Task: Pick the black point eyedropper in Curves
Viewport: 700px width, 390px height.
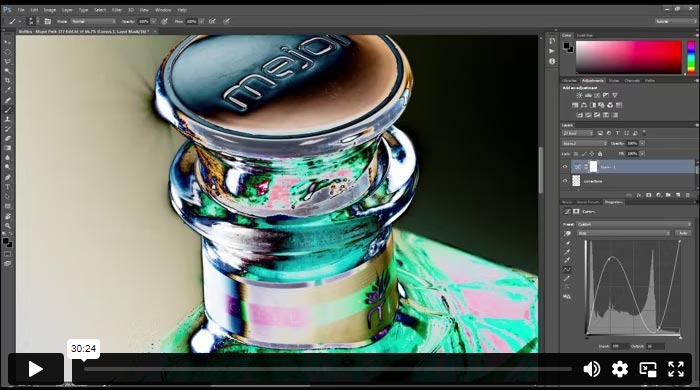Action: 567,243
